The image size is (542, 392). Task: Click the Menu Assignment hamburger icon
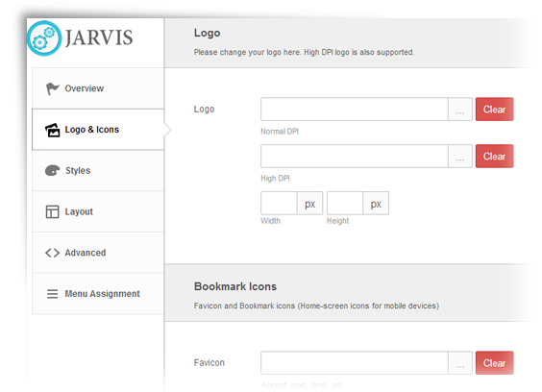click(x=52, y=294)
